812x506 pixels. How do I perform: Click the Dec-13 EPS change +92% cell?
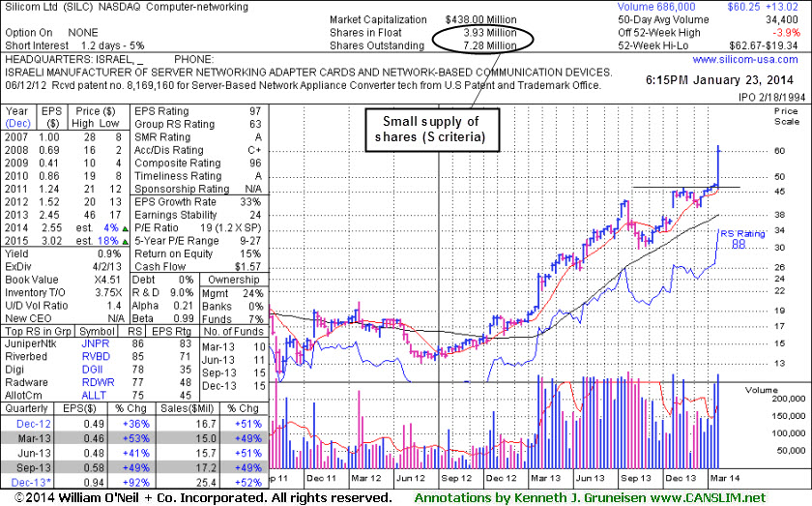(x=135, y=482)
